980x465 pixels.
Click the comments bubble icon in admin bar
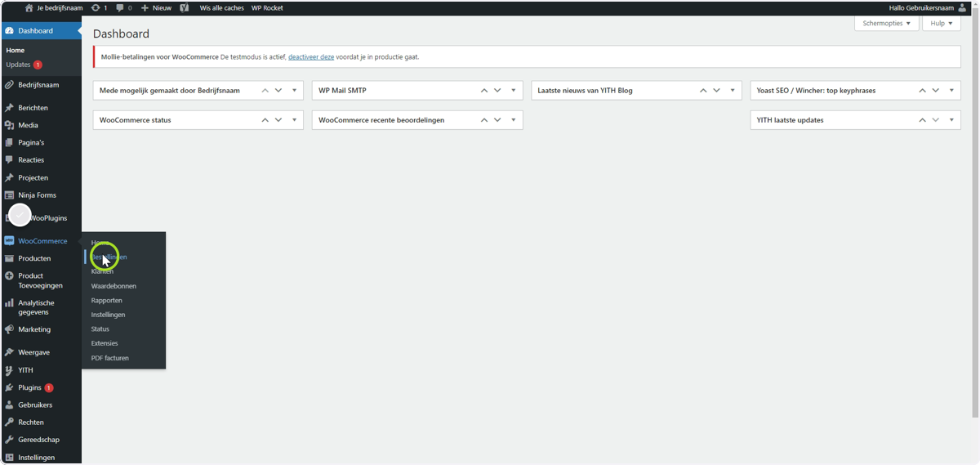120,7
